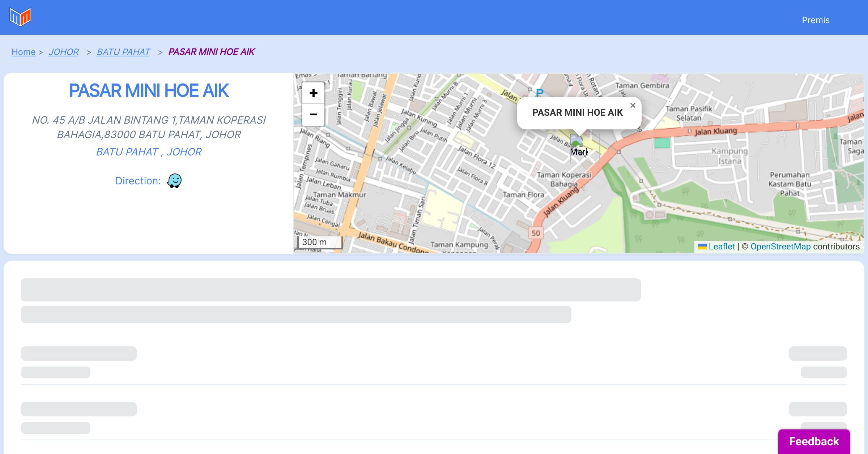The height and width of the screenshot is (454, 868).
Task: Open JOHOR breadcrumb link
Action: [x=64, y=52]
